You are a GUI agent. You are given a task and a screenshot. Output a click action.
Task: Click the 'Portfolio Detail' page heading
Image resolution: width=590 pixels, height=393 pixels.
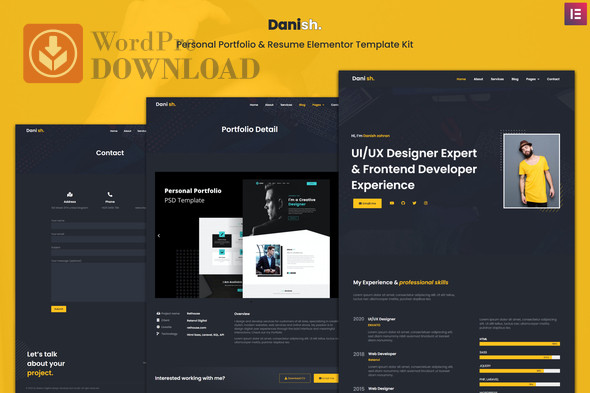pyautogui.click(x=249, y=129)
